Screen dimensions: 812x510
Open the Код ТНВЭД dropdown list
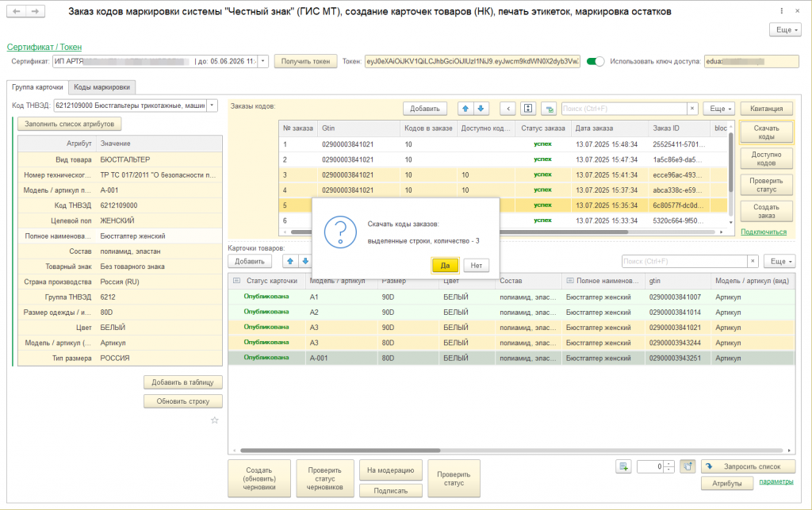coord(212,105)
